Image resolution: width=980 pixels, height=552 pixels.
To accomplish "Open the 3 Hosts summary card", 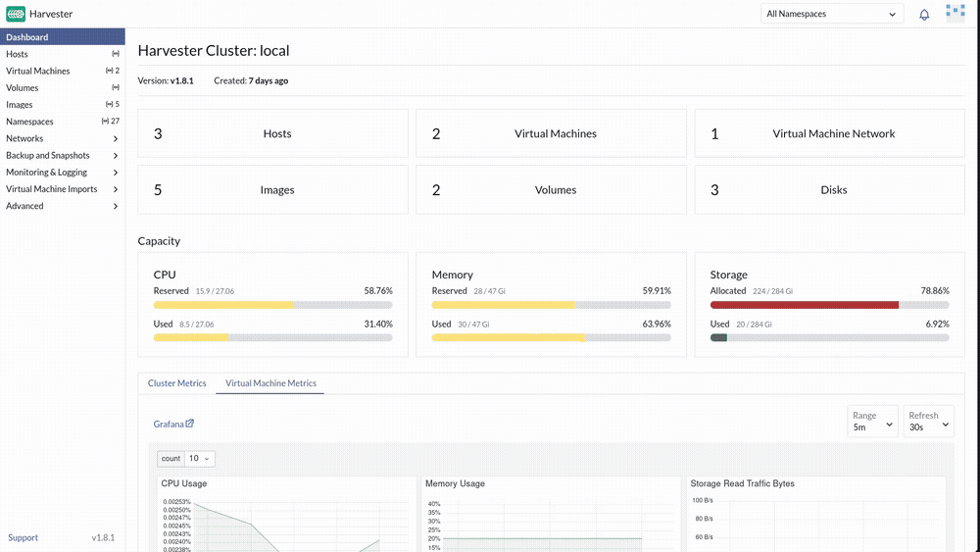I will tap(272, 133).
